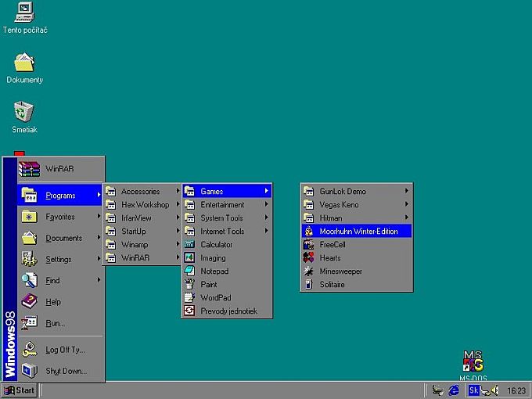
Task: Choose the Games submenu item
Action: tap(227, 192)
